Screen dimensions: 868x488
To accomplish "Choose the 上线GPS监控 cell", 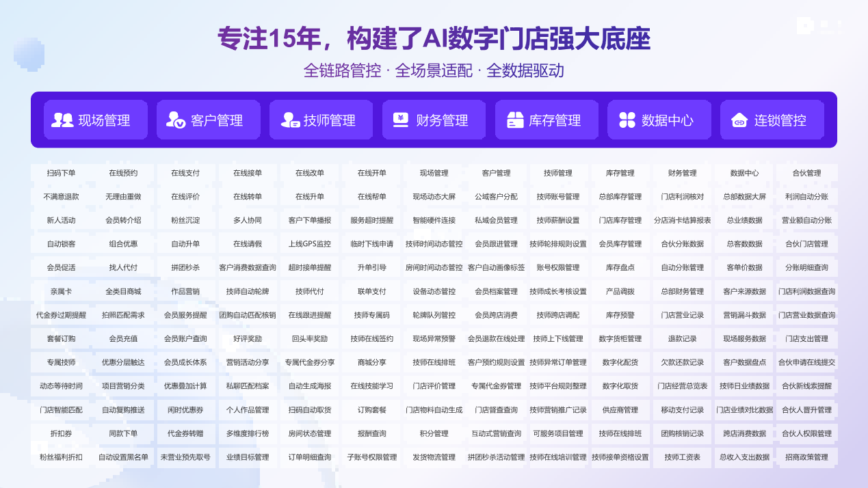I will coord(309,244).
